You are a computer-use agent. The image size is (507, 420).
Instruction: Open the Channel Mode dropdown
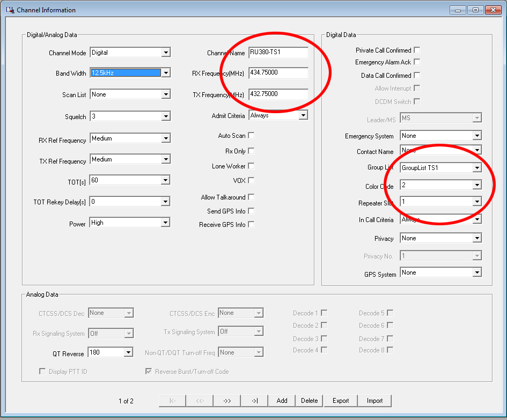tap(166, 53)
